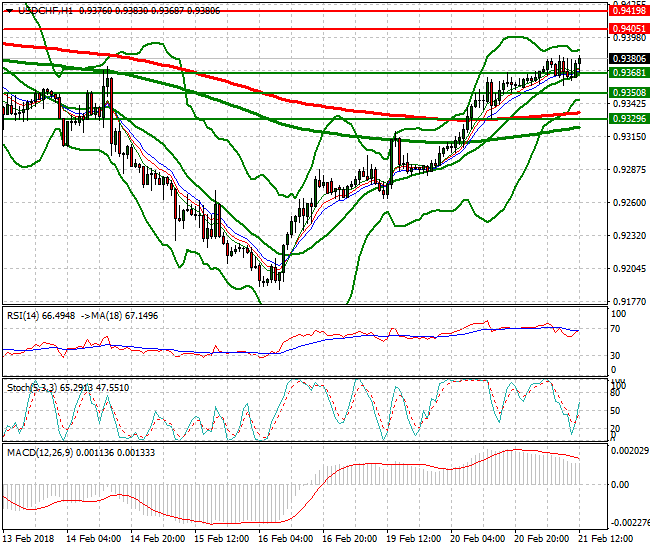Click the MACD 0.002029 scale value
Image resolution: width=650 pixels, height=550 pixels.
click(x=630, y=450)
